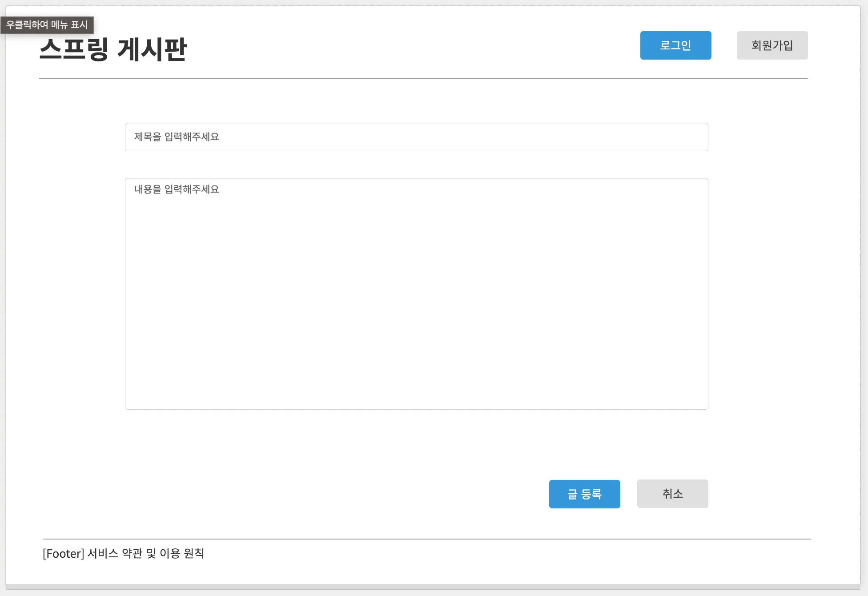The width and height of the screenshot is (868, 596).
Task: Click the [Footer] label in the footer
Action: click(x=63, y=553)
